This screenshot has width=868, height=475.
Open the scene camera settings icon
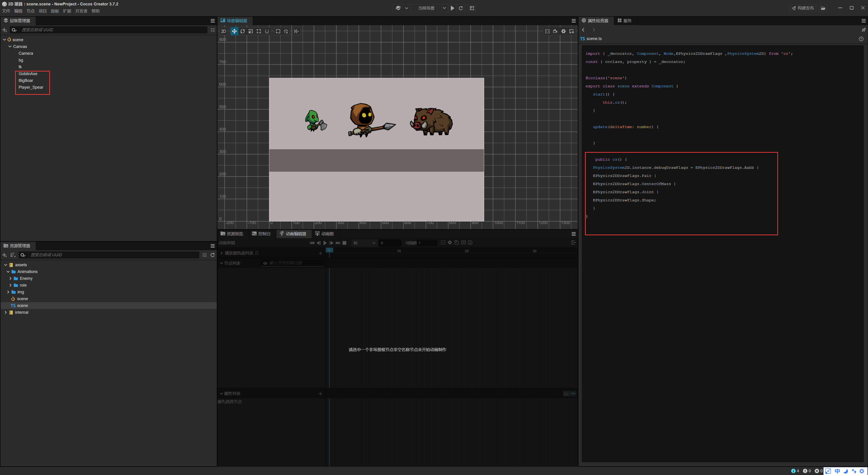(x=555, y=31)
